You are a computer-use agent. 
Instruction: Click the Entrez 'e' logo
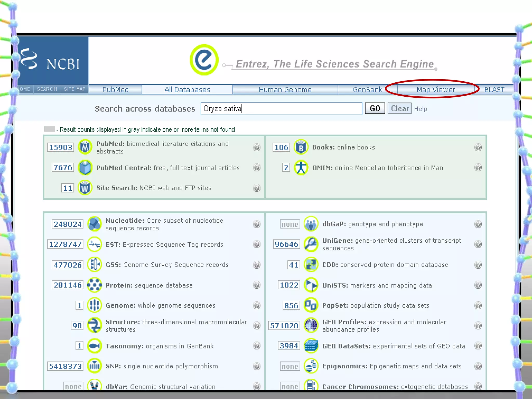point(204,60)
